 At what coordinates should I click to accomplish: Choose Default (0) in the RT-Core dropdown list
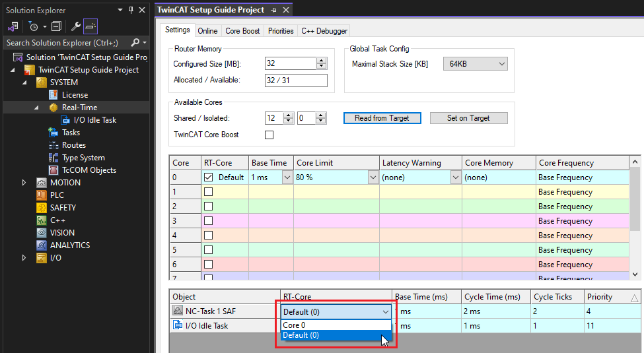click(x=336, y=335)
